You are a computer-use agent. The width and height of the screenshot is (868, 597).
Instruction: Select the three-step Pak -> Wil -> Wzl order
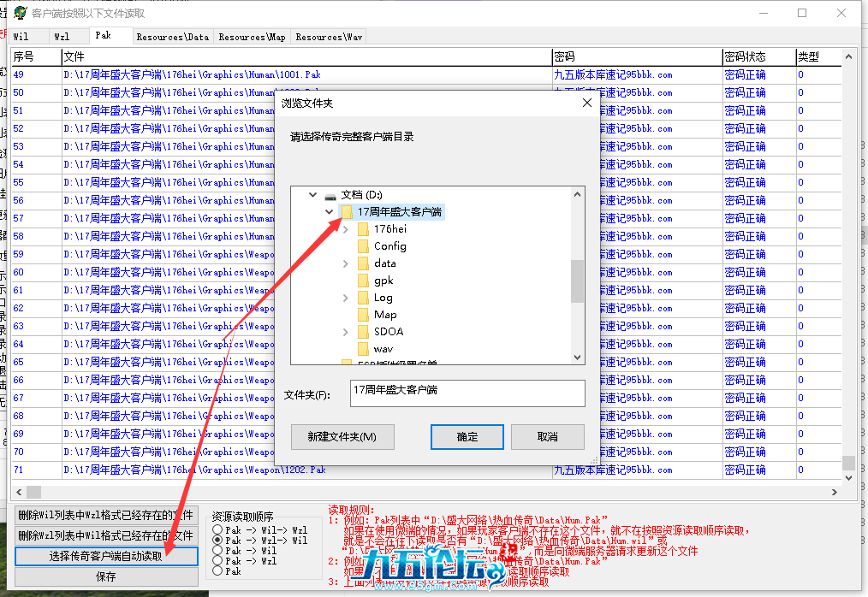217,530
